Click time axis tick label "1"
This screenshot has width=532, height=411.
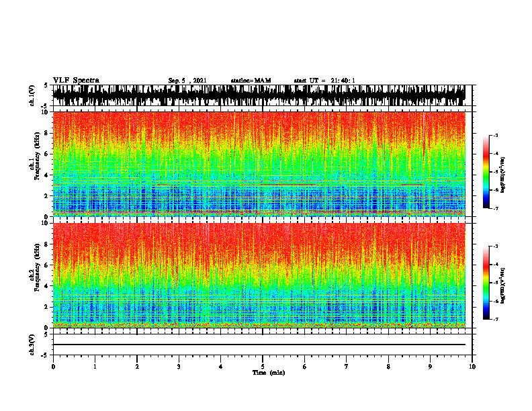pyautogui.click(x=95, y=367)
